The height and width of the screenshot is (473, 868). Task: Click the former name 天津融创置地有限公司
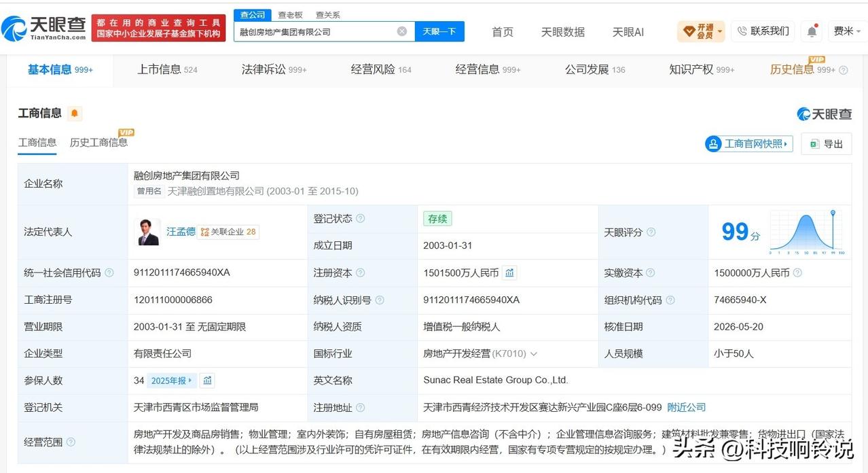click(x=215, y=192)
